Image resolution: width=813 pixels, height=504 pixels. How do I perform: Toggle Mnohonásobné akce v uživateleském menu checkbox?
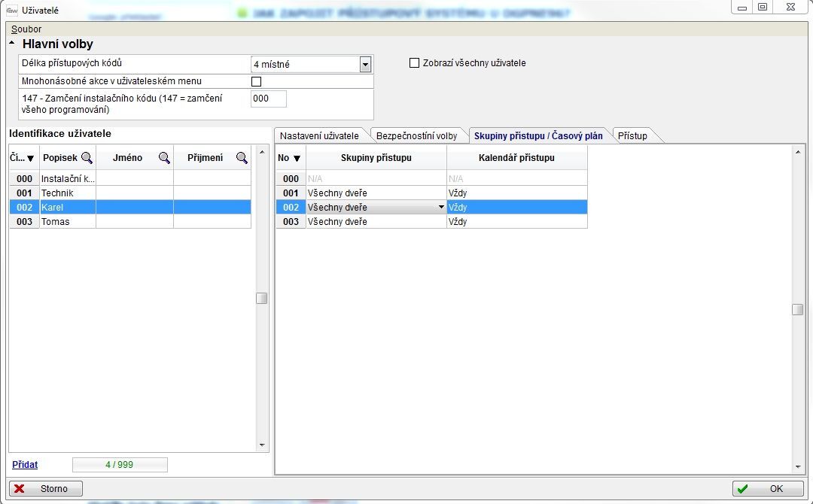pyautogui.click(x=256, y=81)
